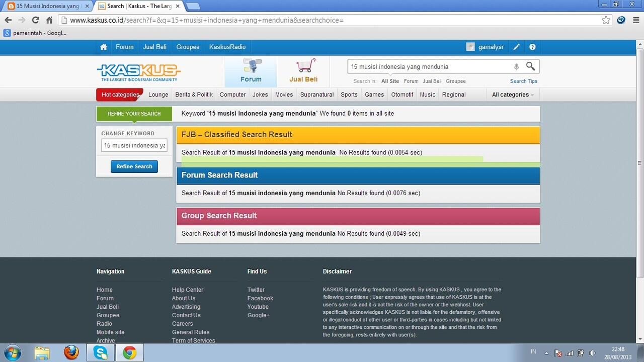Open the Music category

[x=428, y=95]
